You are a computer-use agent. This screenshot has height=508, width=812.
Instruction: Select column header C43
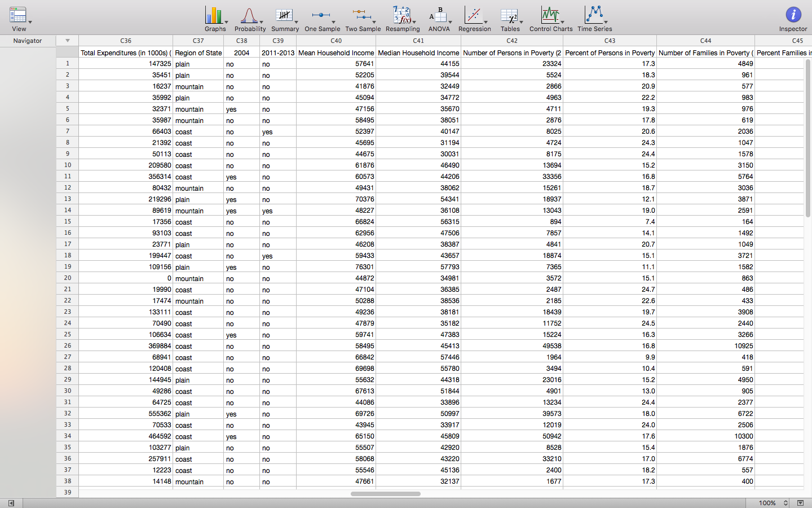tap(610, 41)
